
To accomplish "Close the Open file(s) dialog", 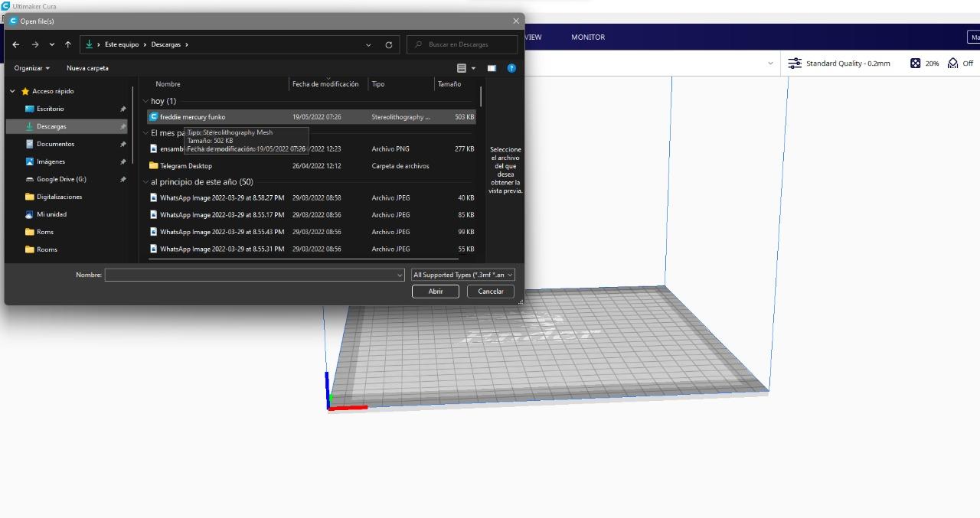I will pyautogui.click(x=515, y=21).
